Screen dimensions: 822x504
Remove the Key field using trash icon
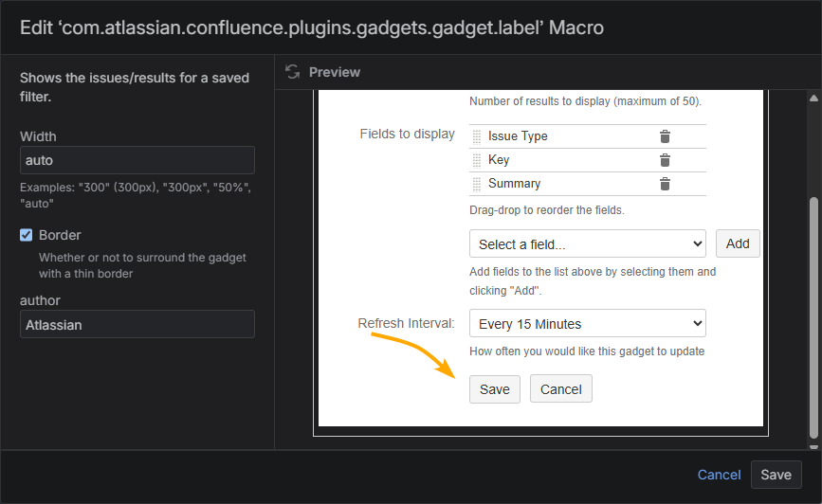(665, 160)
